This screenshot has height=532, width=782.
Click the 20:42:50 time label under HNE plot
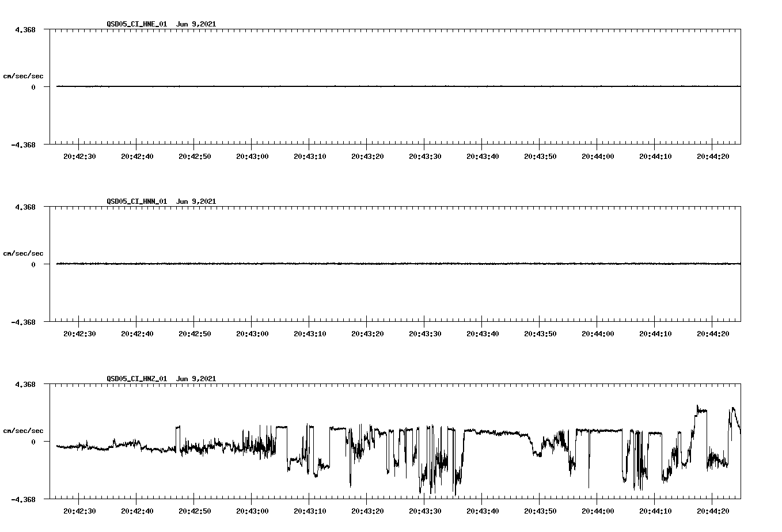click(x=195, y=157)
